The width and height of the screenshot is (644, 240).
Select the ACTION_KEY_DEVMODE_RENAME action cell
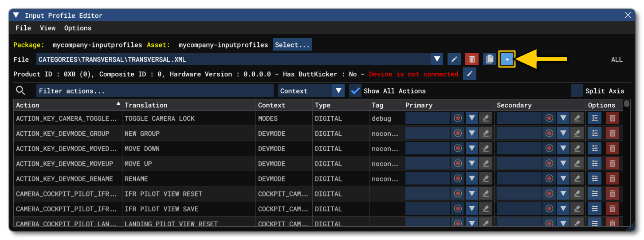click(68, 179)
